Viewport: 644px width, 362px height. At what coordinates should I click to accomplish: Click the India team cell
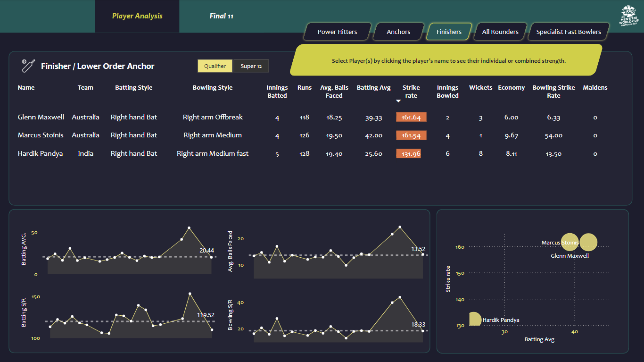point(86,154)
